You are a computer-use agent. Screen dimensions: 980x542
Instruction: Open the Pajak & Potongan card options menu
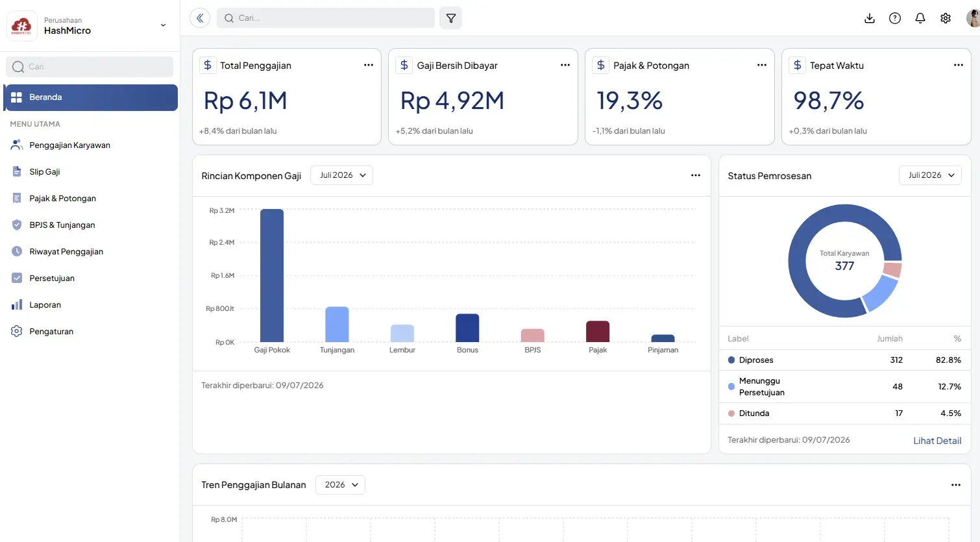click(762, 65)
